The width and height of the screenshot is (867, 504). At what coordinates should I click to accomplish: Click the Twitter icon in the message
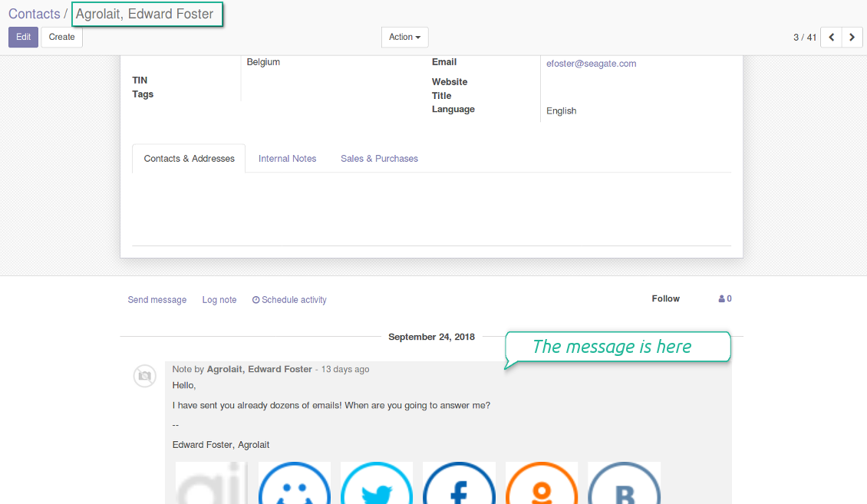(377, 485)
